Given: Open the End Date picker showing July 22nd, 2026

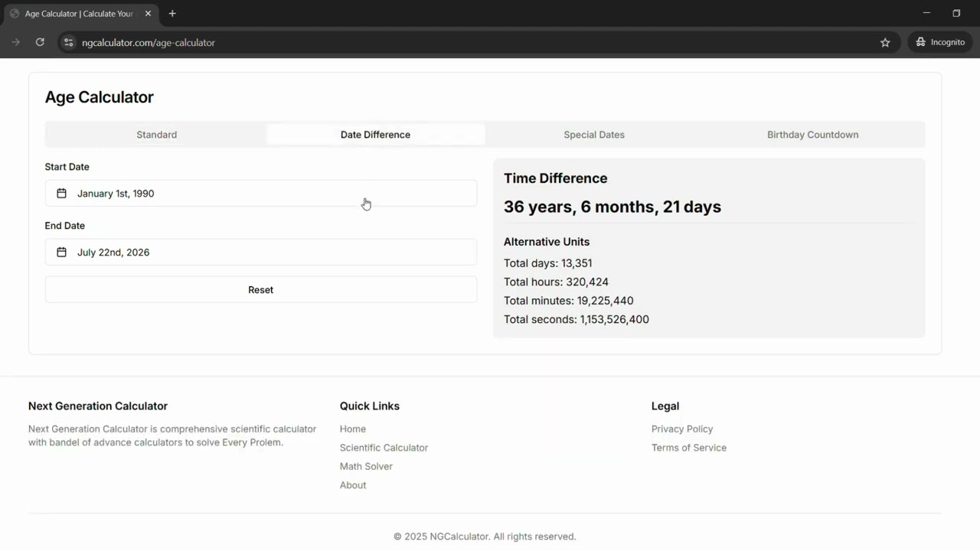Looking at the screenshot, I should [261, 253].
